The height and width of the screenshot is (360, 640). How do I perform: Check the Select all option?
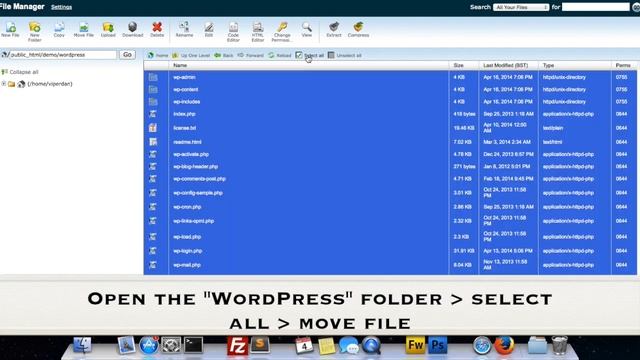309,55
